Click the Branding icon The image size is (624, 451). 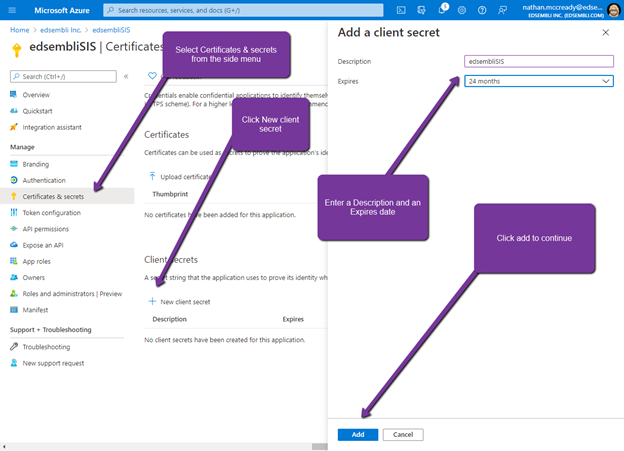click(x=14, y=164)
